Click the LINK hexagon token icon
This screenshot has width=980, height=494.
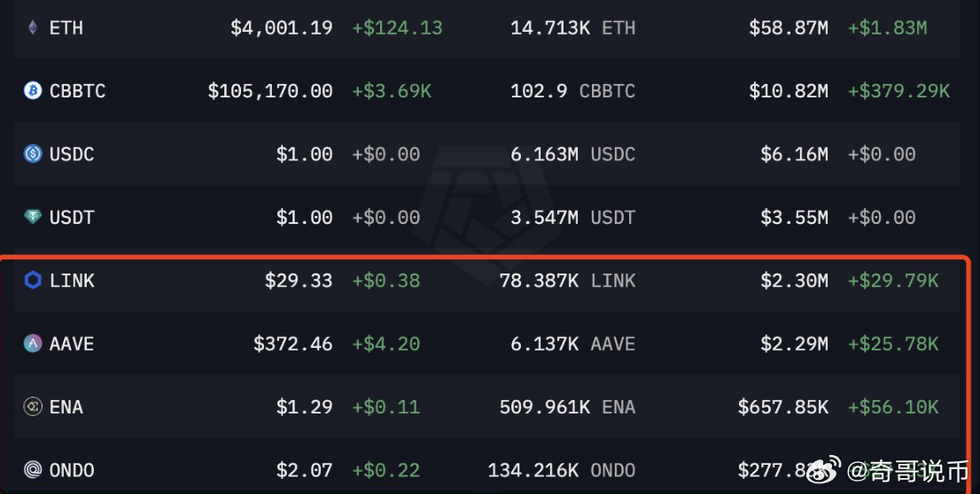(33, 280)
